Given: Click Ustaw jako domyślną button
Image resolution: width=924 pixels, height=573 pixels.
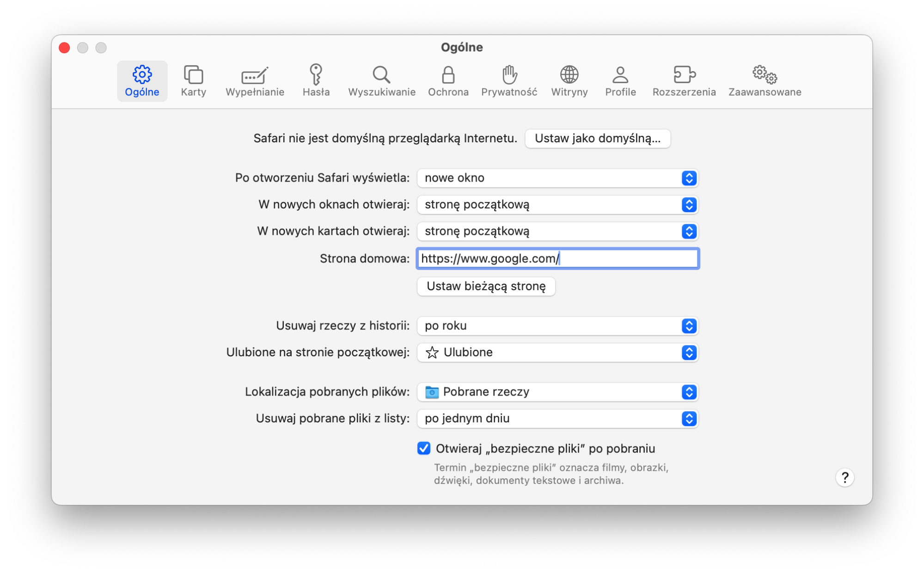Looking at the screenshot, I should point(598,139).
